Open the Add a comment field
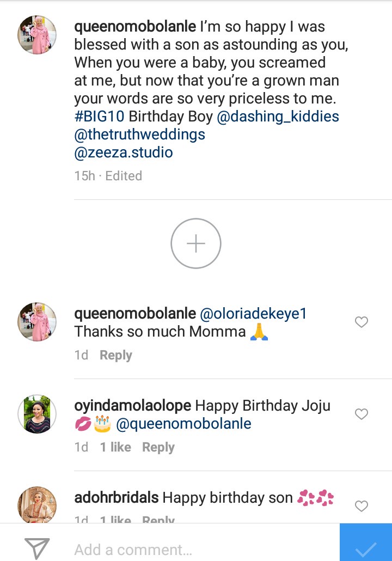This screenshot has width=392, height=561. (196, 550)
